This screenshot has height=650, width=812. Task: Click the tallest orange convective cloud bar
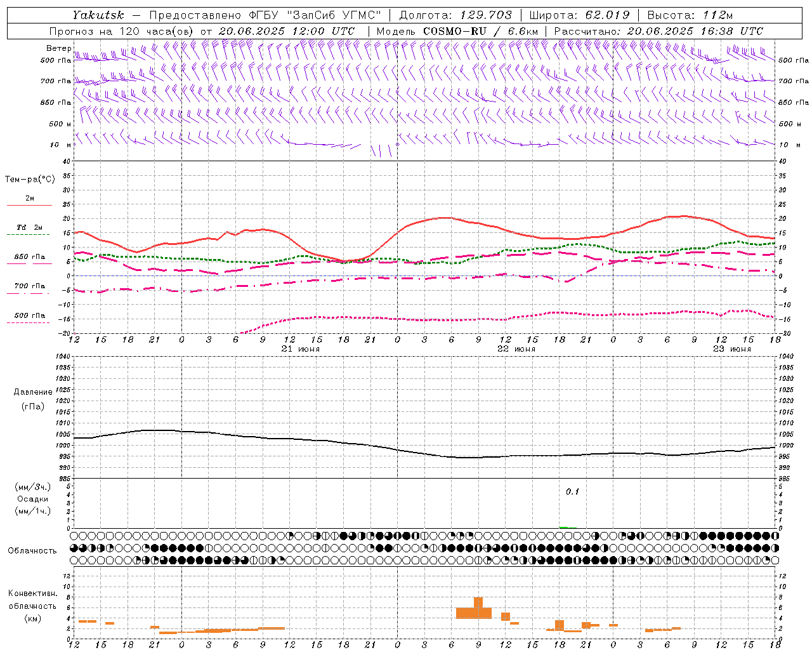(x=478, y=608)
